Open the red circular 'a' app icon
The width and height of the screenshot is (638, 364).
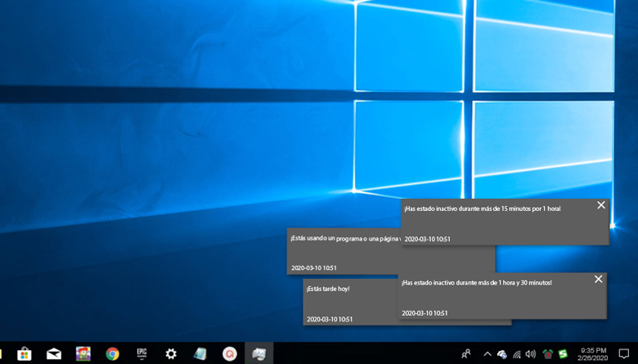tap(230, 353)
